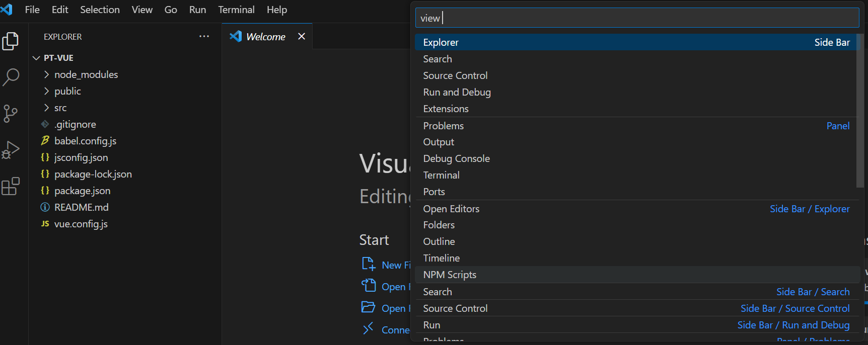Select Run and Debug quick pick entry
868x345 pixels.
tap(635, 92)
